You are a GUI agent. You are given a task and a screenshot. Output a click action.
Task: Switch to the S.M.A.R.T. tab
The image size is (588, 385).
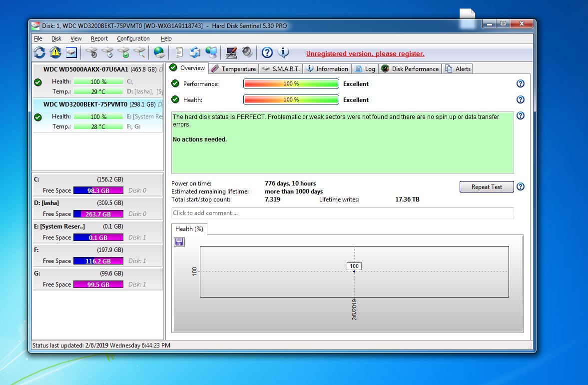coord(281,68)
